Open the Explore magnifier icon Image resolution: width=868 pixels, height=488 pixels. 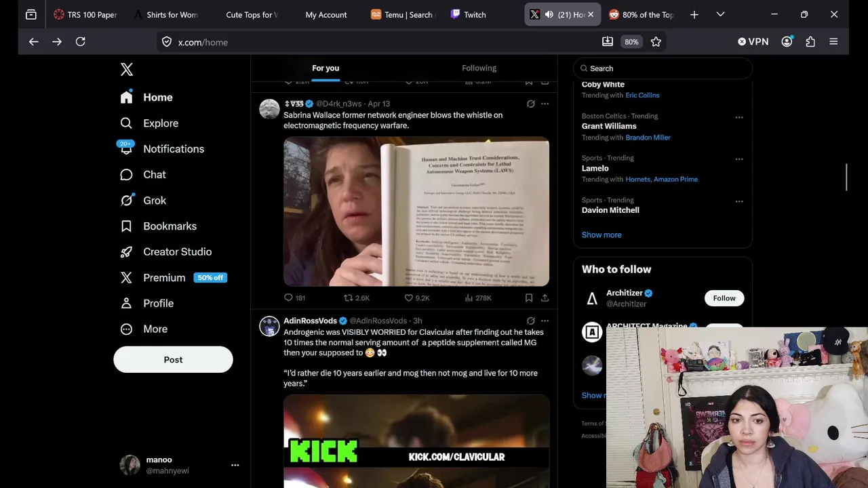126,123
